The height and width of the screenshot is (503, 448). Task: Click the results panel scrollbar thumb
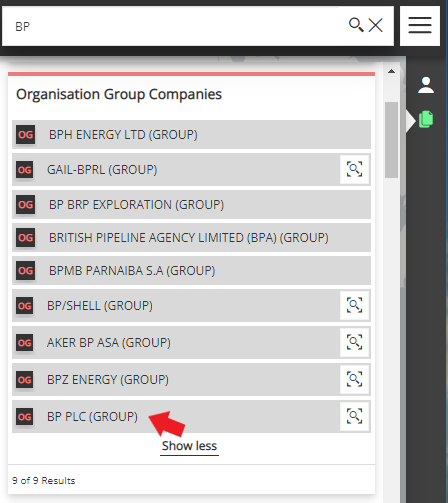click(x=391, y=140)
